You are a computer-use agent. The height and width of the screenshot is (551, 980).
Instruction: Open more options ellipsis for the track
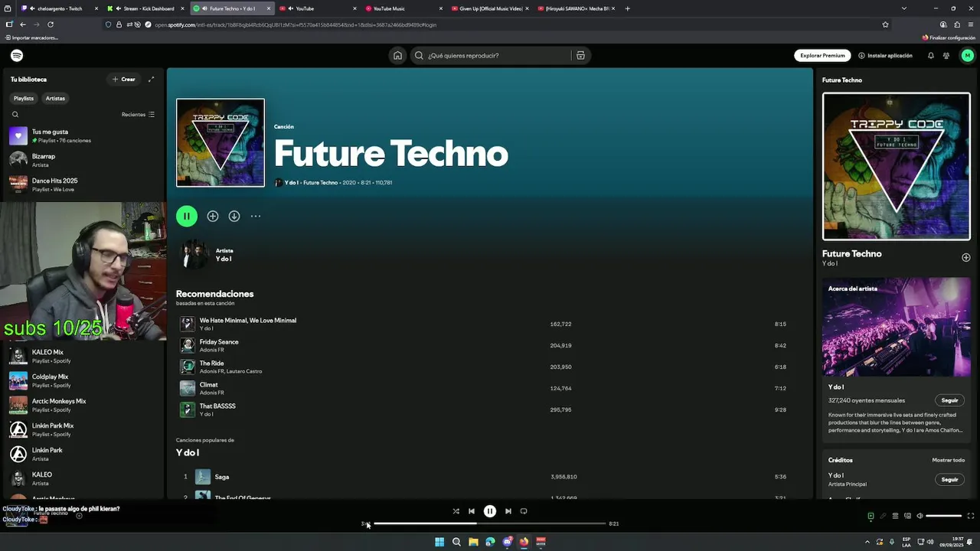click(256, 217)
